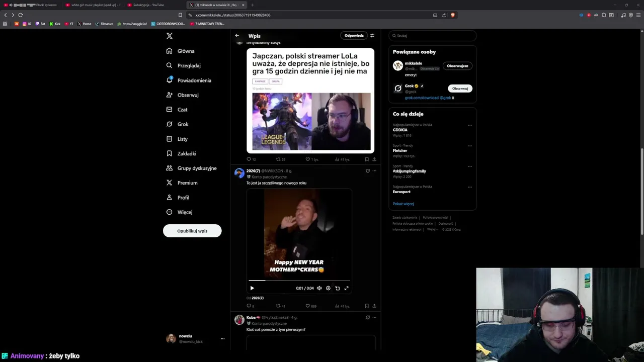The width and height of the screenshot is (644, 362).
Task: Toggle picture-in-picture on video
Action: [x=337, y=288]
